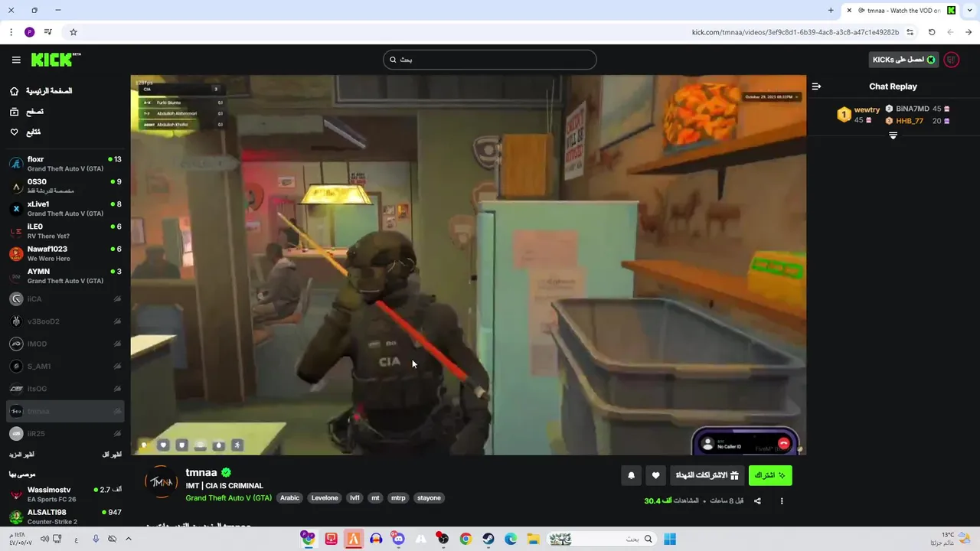Open the Browse (تصفح) sidebar item
Viewport: 980px width, 551px height.
[x=27, y=112]
